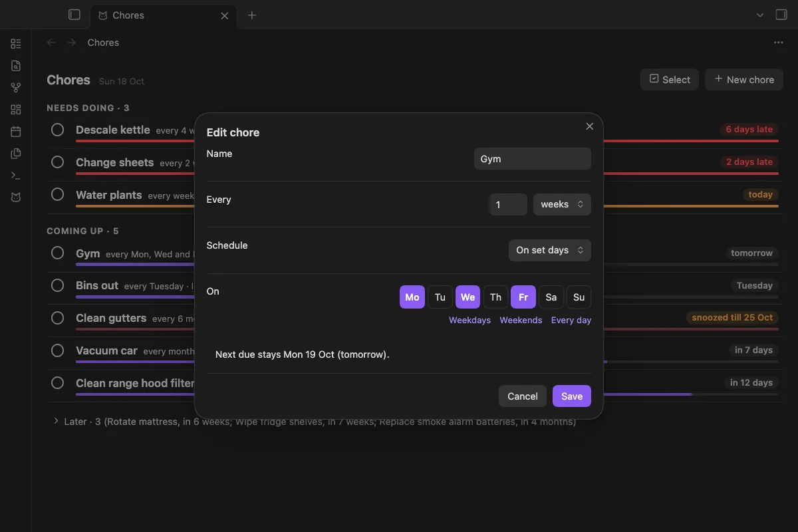Mark Change sheets as done

pyautogui.click(x=58, y=162)
